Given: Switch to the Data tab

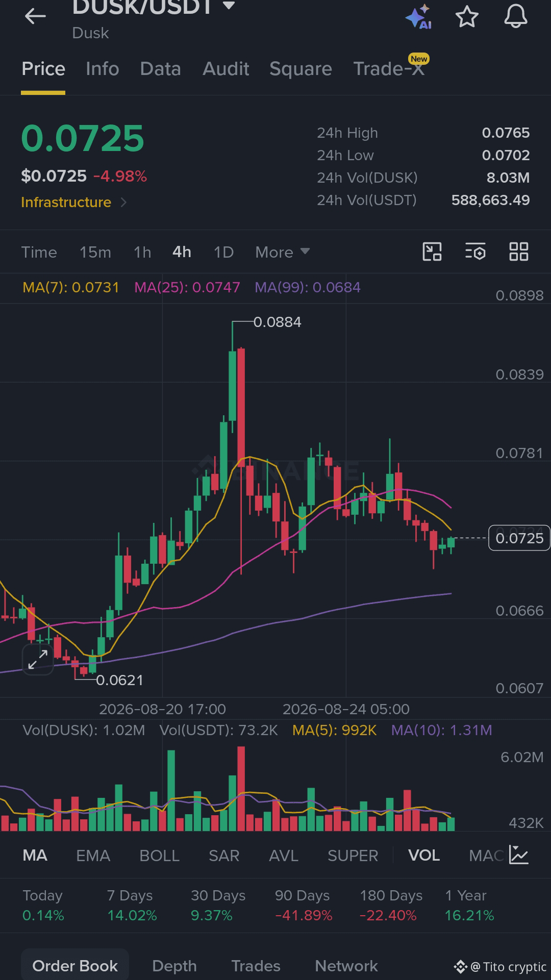Looking at the screenshot, I should coord(160,68).
